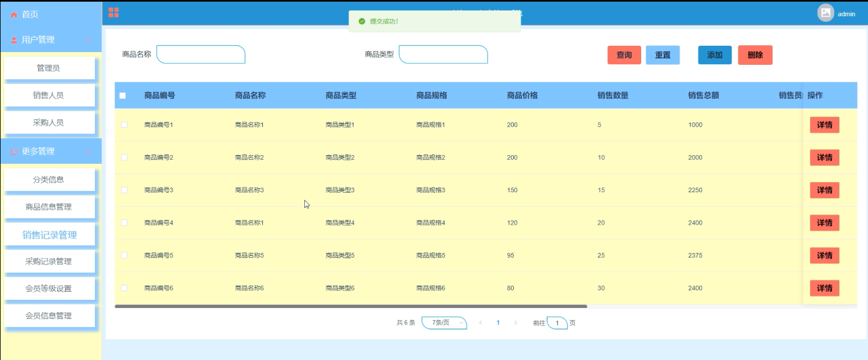Click the 商品类型 column header
The height and width of the screenshot is (360, 868).
click(x=341, y=95)
